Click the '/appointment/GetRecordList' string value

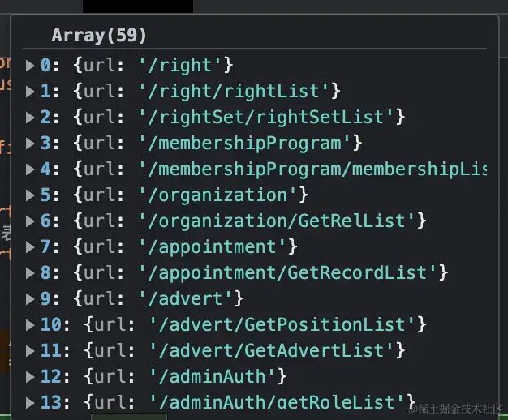click(288, 273)
